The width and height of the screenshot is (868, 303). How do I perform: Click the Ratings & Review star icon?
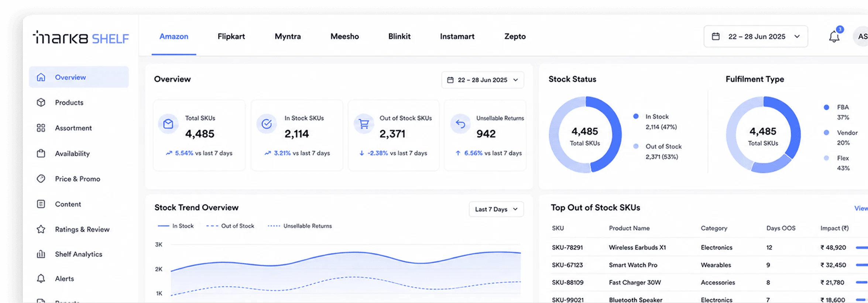coord(41,229)
